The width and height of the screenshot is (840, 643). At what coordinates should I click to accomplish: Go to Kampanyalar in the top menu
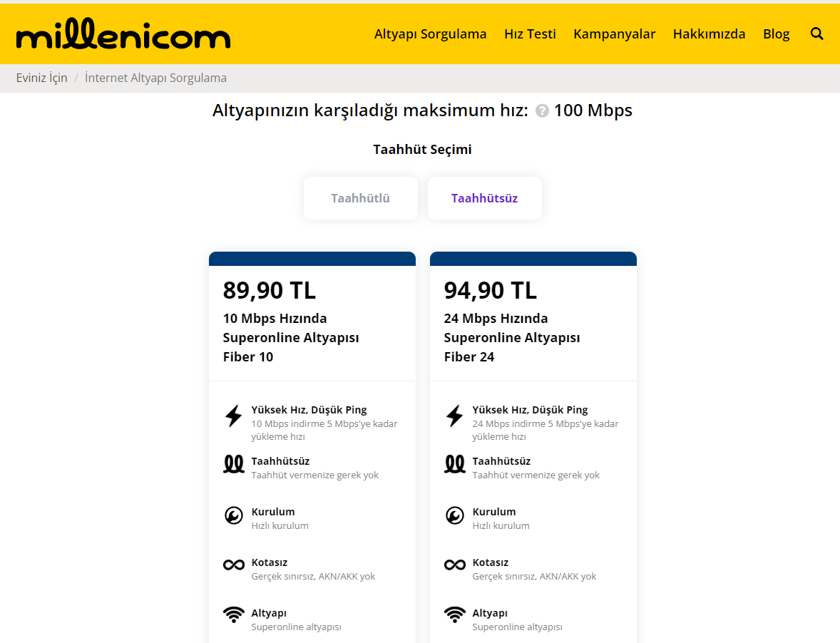tap(614, 34)
